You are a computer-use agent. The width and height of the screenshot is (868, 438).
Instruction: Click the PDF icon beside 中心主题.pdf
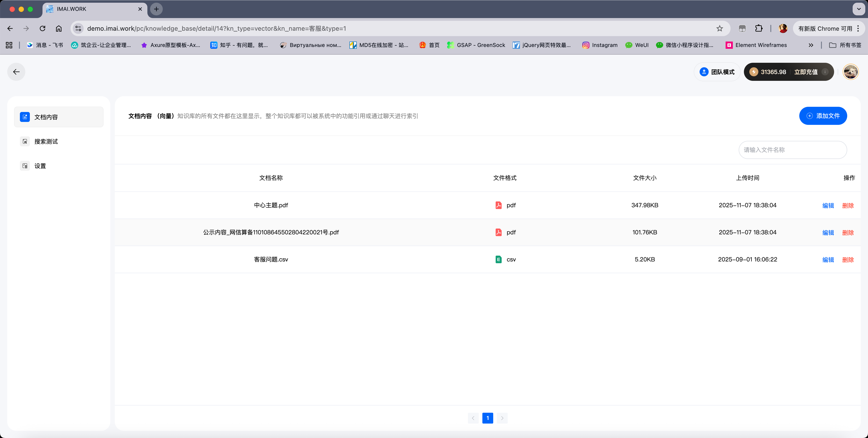(498, 205)
